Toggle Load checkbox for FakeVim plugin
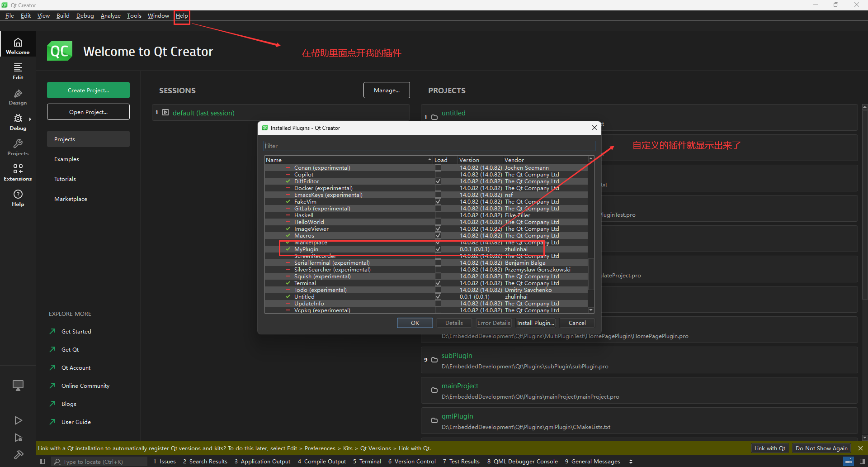868x467 pixels. 438,201
